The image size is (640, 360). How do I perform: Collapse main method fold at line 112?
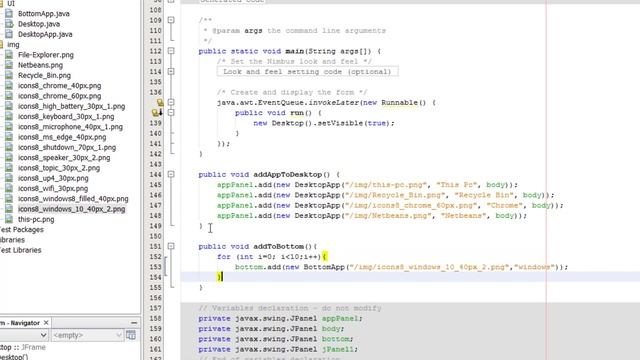click(171, 51)
